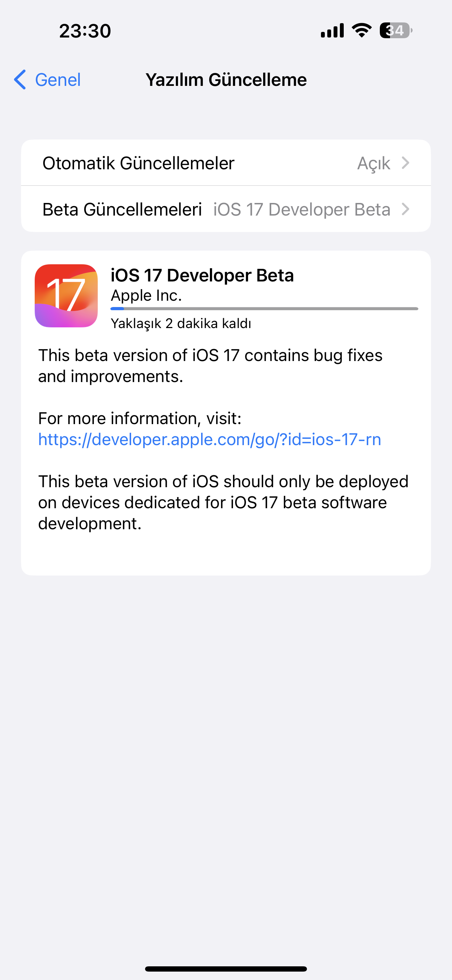Open the Beta Güncellemeleri row
This screenshot has width=452, height=980.
pos(226,209)
